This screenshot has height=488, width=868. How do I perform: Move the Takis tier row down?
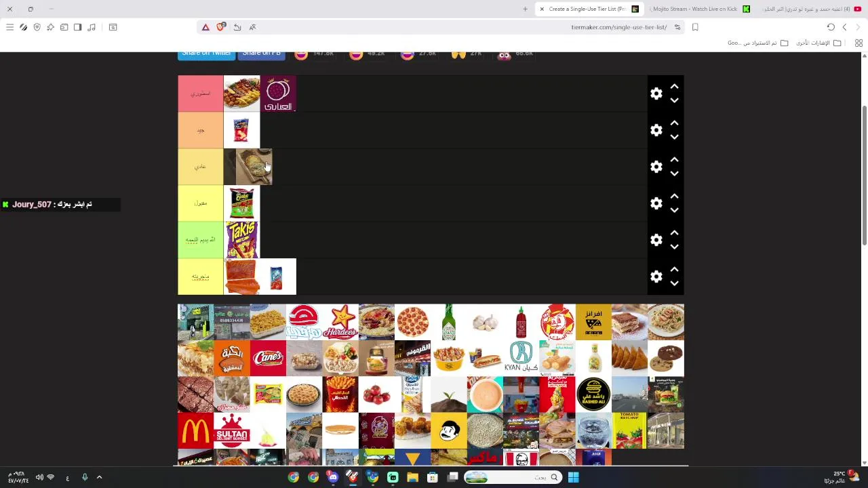pyautogui.click(x=674, y=247)
